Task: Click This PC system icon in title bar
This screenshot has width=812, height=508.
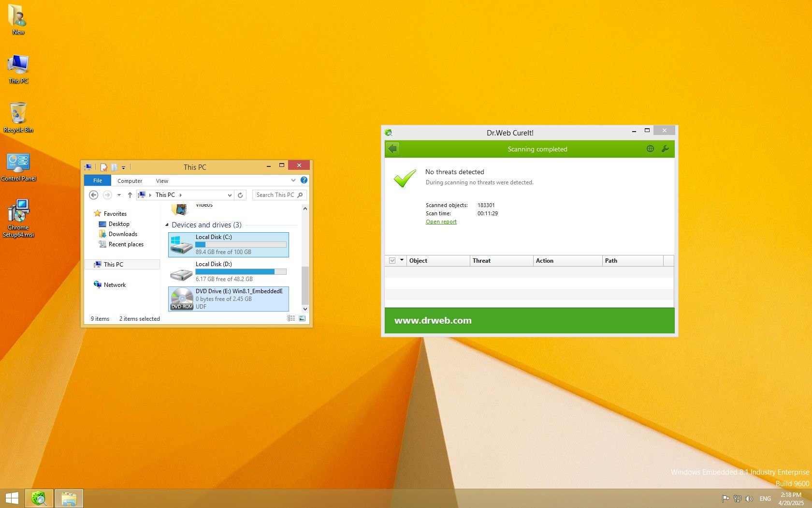Action: click(x=88, y=167)
